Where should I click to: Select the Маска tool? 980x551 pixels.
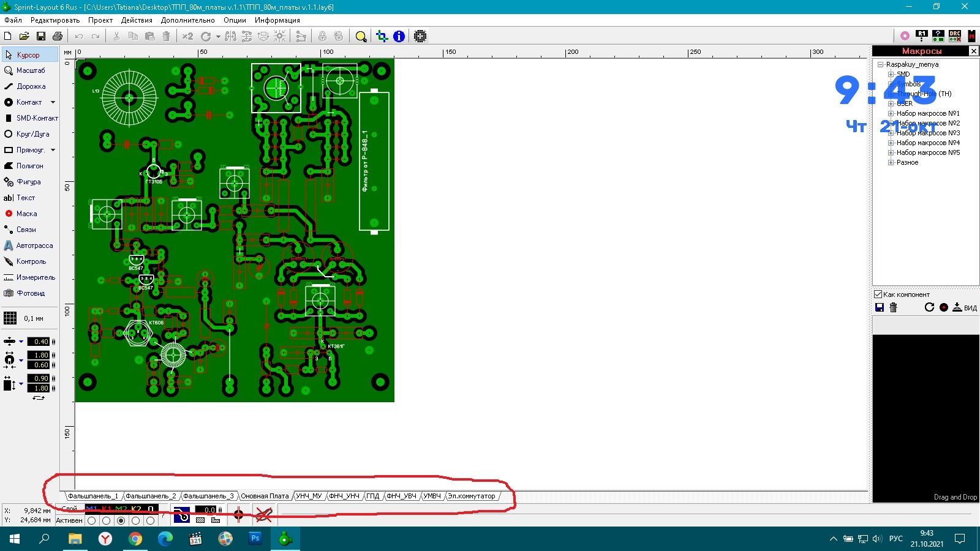click(30, 214)
